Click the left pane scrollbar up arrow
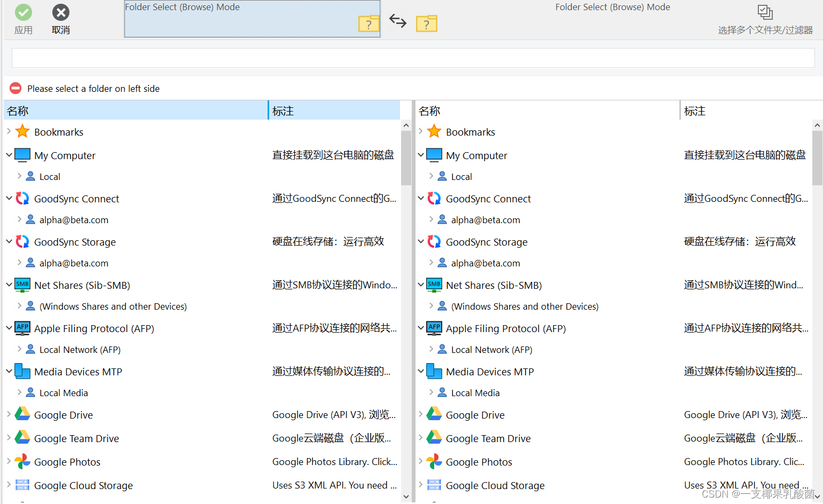This screenshot has height=504, width=823. [406, 125]
